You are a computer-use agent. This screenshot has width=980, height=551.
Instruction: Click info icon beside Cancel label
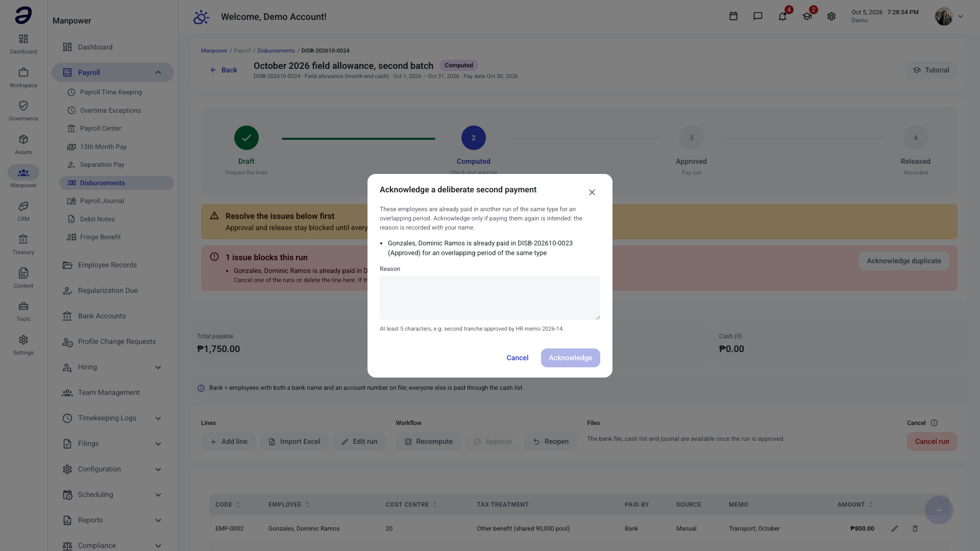click(x=934, y=423)
